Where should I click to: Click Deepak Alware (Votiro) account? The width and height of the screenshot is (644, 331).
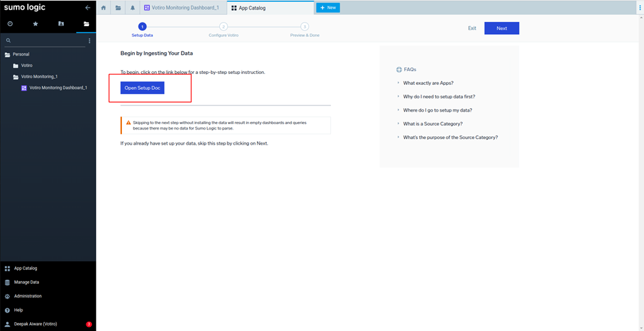coord(36,324)
